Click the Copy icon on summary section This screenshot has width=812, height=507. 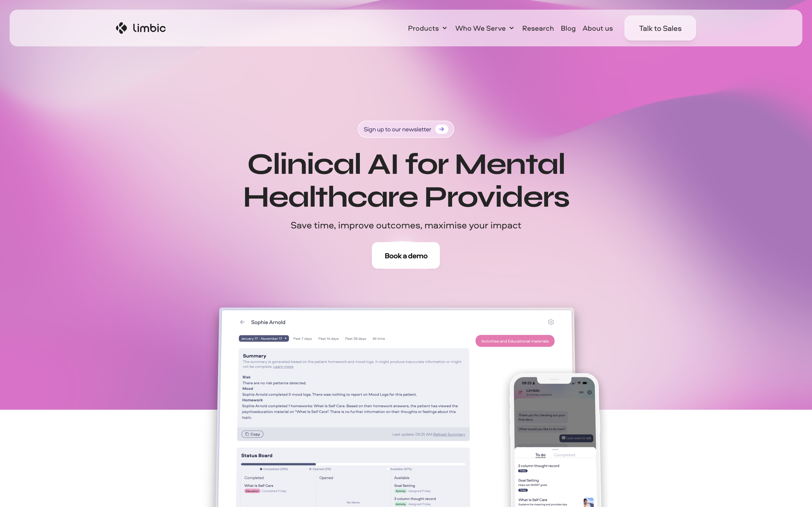(x=252, y=434)
